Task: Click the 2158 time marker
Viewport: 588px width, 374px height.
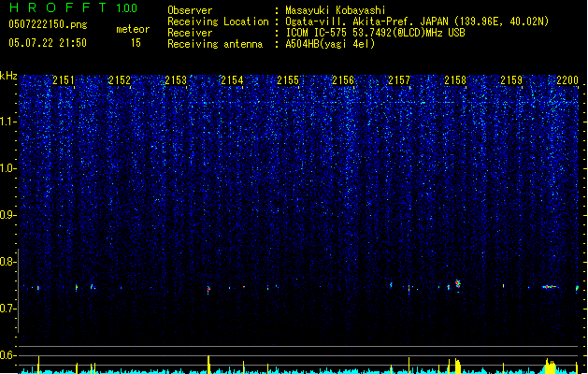Action: [x=455, y=80]
